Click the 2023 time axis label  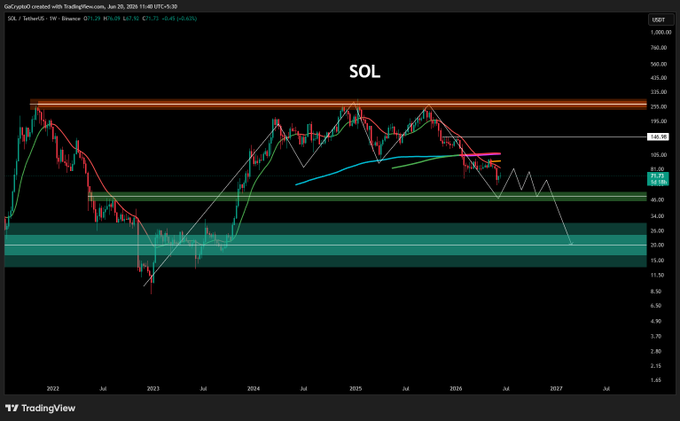pyautogui.click(x=153, y=389)
